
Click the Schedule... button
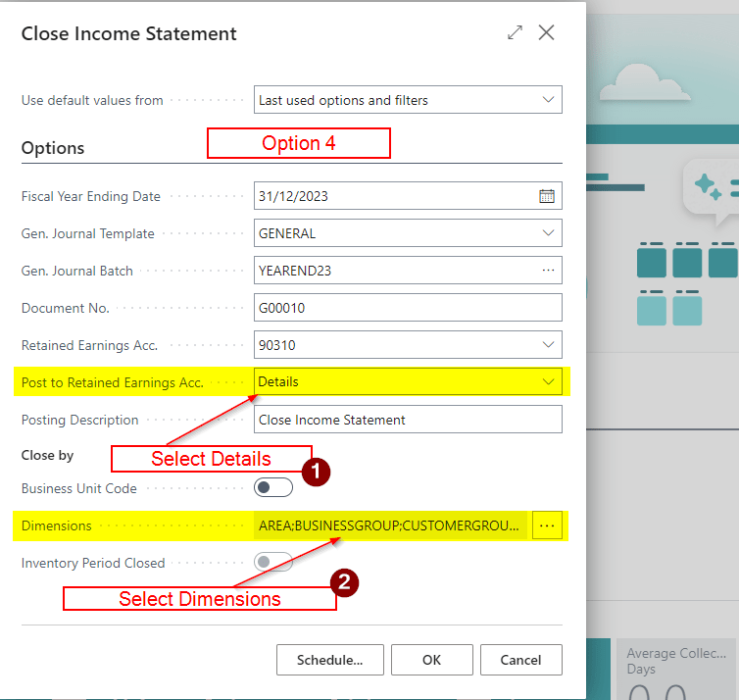[329, 660]
